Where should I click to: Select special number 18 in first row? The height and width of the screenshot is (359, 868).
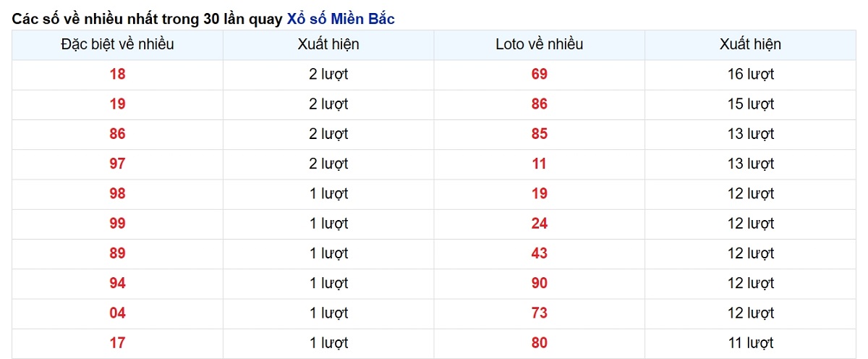point(117,74)
